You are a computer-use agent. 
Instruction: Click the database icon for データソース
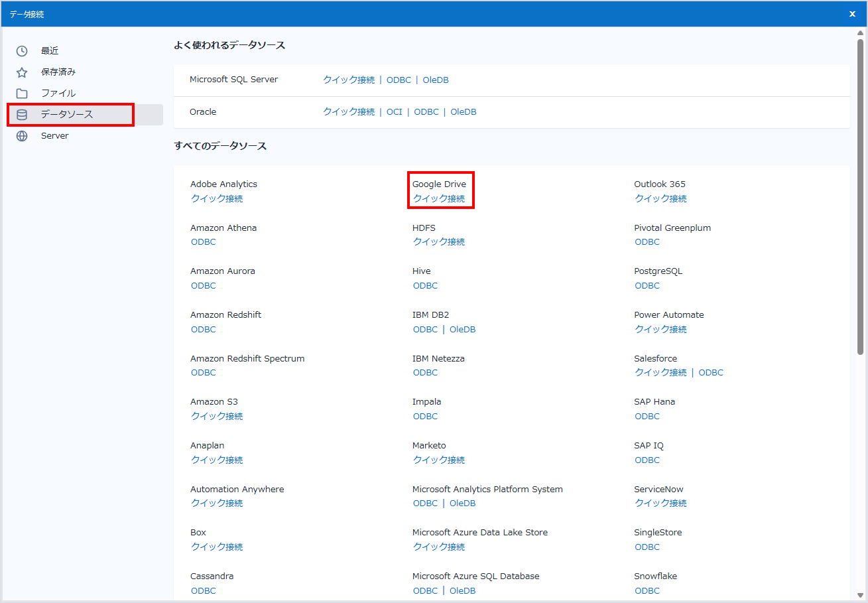pyautogui.click(x=22, y=115)
